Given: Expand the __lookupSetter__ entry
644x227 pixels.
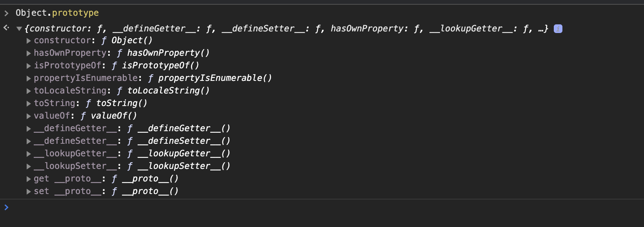Looking at the screenshot, I should (29, 167).
